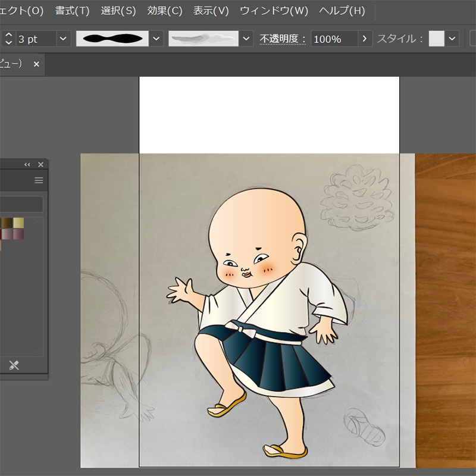This screenshot has height=476, width=476.
Task: Select the pale yellow gradient swatch
Action: pos(19,223)
